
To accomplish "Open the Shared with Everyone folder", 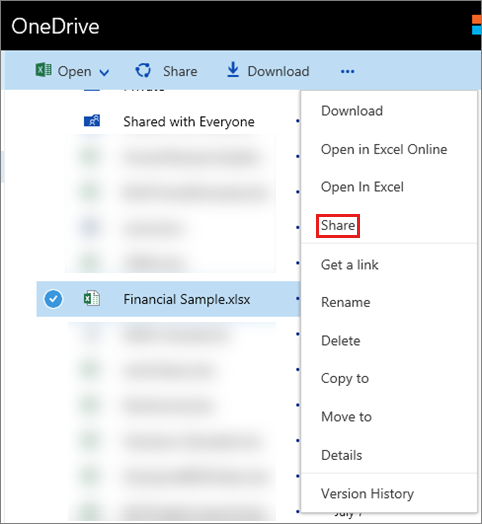I will 189,122.
